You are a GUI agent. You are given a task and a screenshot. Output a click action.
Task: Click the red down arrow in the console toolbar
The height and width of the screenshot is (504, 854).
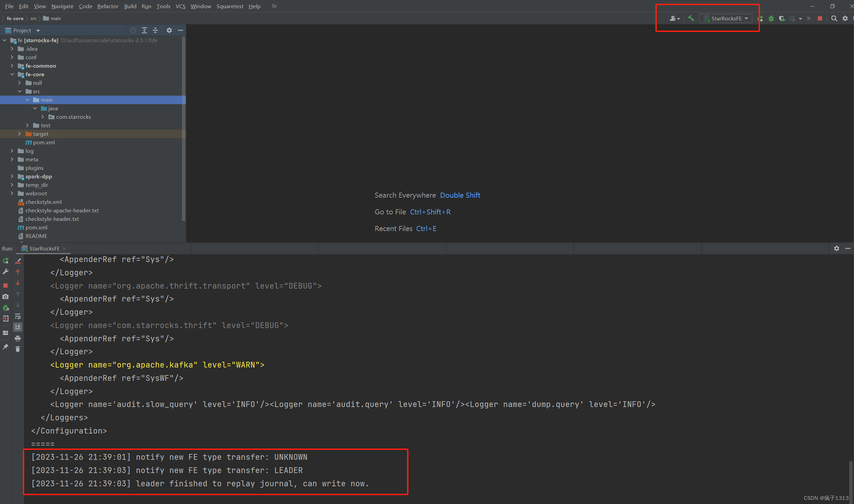click(18, 283)
